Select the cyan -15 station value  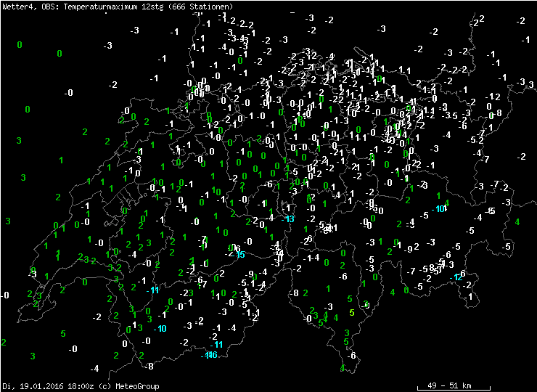point(239,255)
